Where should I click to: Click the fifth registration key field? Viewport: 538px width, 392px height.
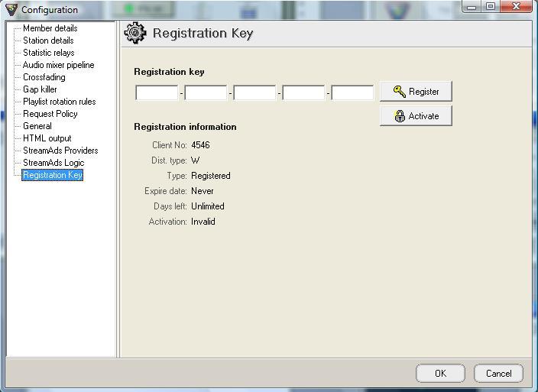352,92
